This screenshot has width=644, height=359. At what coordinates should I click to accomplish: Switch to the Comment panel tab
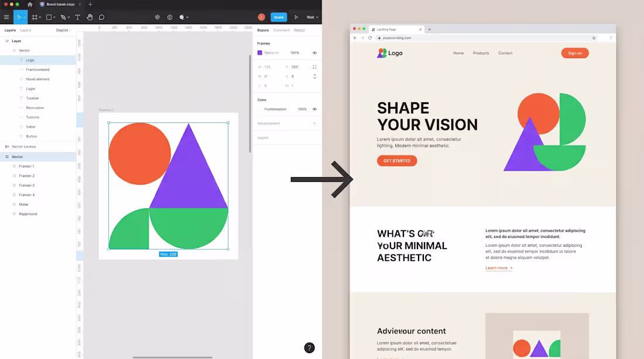[282, 30]
